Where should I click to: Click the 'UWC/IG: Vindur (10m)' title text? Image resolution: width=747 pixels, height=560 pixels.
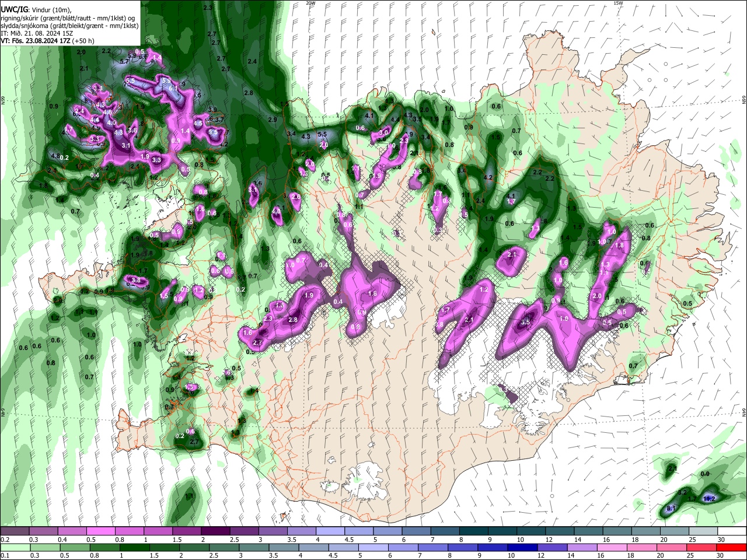[x=35, y=10]
